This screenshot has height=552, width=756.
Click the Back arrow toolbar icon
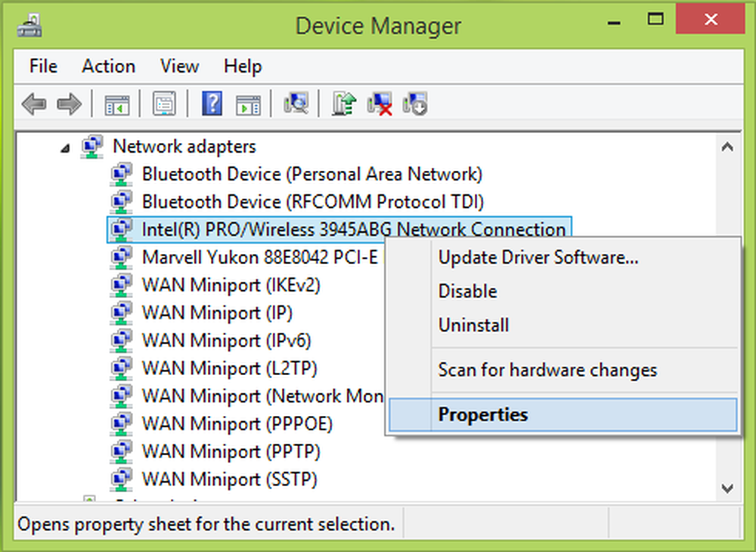pyautogui.click(x=34, y=104)
